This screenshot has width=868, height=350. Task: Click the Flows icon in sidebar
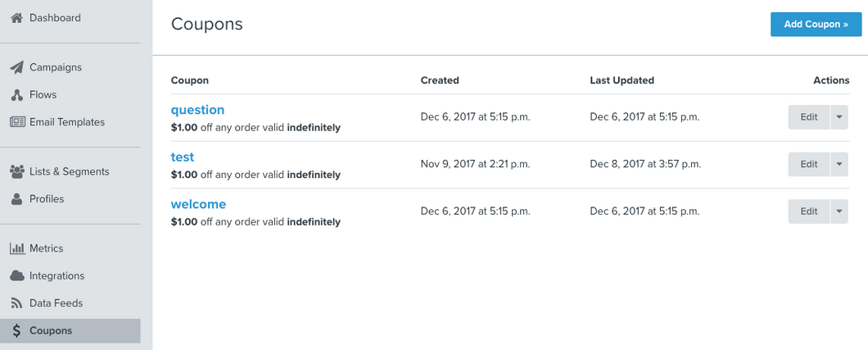click(x=16, y=95)
